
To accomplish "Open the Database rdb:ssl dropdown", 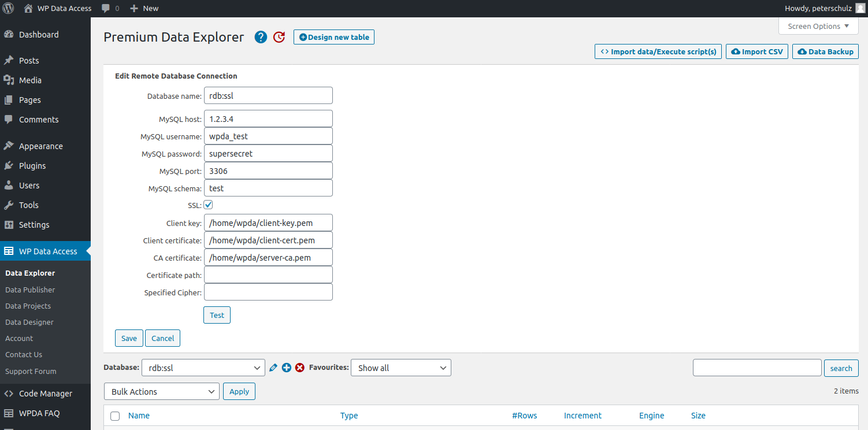I will click(203, 368).
